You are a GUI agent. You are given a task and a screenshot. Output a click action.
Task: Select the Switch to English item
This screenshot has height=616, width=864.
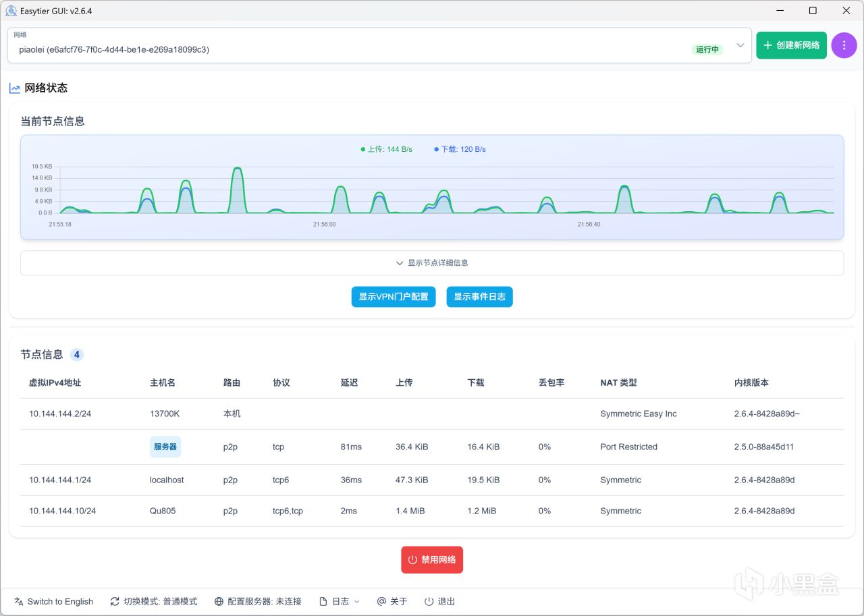pyautogui.click(x=54, y=601)
